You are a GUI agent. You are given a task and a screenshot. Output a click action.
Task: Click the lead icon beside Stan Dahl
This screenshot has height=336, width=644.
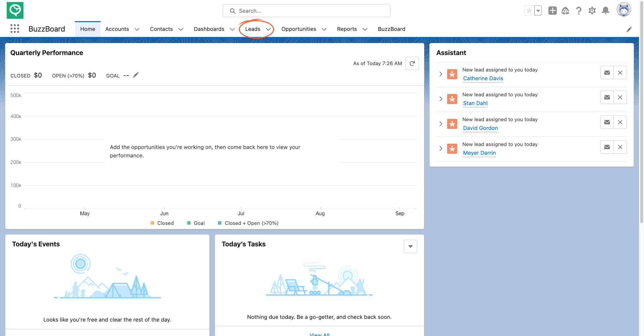click(452, 99)
